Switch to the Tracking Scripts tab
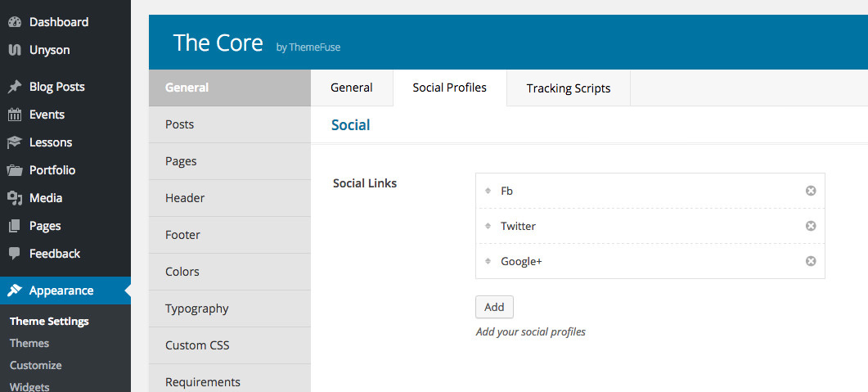The height and width of the screenshot is (392, 868). [x=569, y=88]
